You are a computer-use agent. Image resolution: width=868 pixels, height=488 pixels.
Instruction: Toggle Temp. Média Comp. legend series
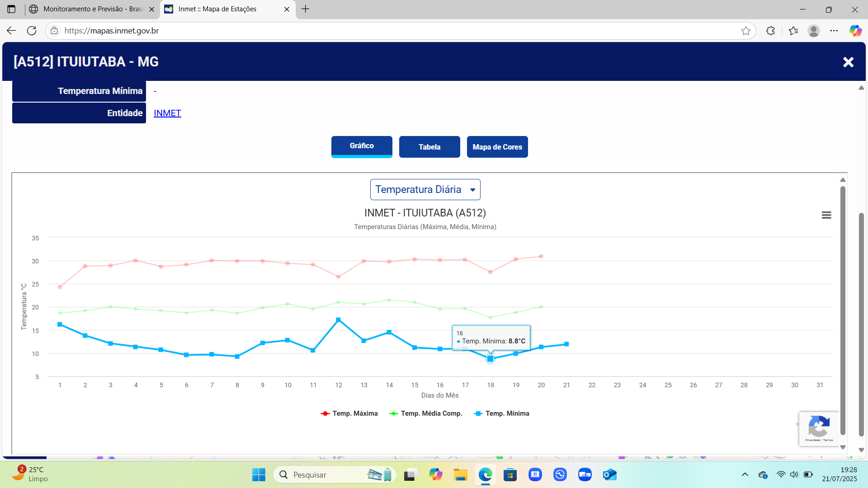pos(426,413)
